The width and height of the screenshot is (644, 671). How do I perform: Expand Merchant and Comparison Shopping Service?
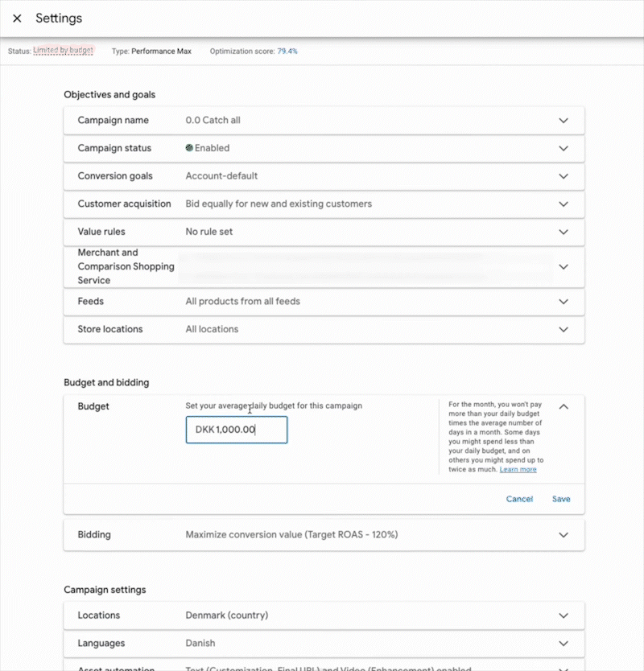pos(563,266)
